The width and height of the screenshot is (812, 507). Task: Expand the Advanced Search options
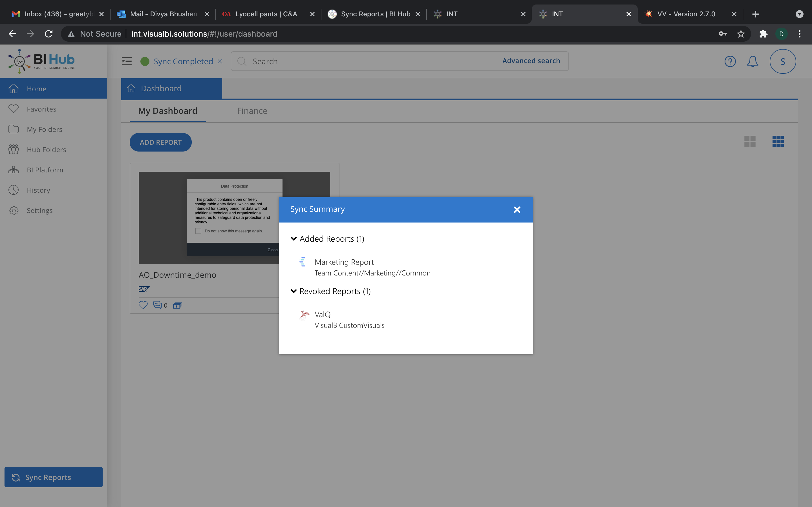pyautogui.click(x=530, y=60)
